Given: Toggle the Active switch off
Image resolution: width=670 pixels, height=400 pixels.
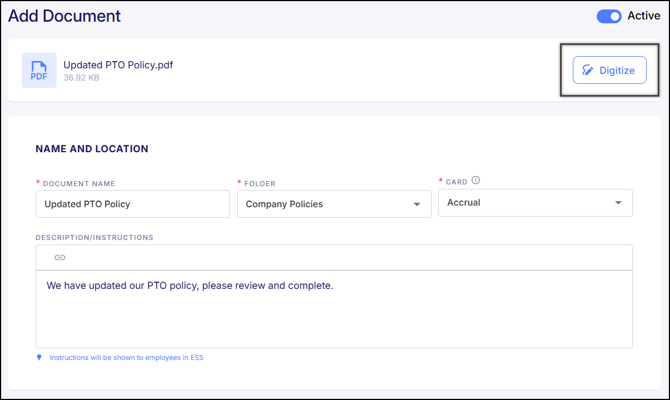Looking at the screenshot, I should (x=609, y=16).
